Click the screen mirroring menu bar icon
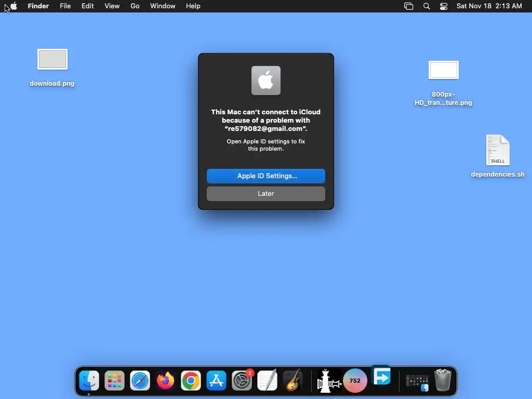The image size is (532, 399). pos(408,6)
